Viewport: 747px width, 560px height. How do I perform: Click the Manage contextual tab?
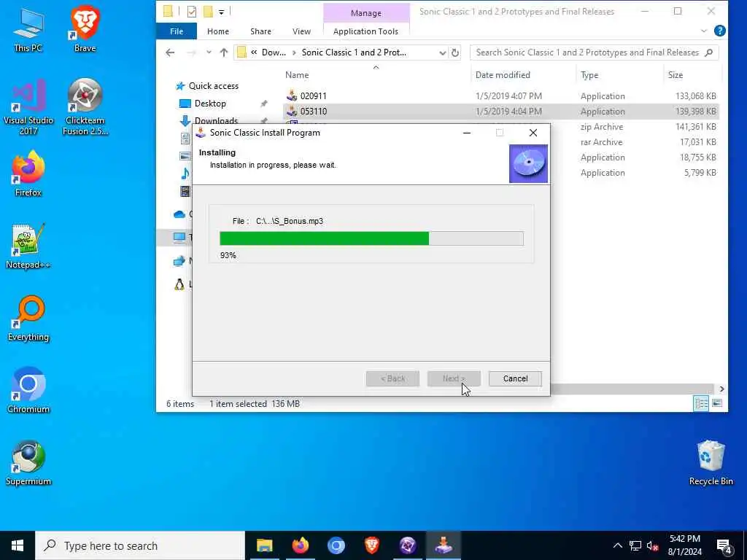tap(366, 13)
